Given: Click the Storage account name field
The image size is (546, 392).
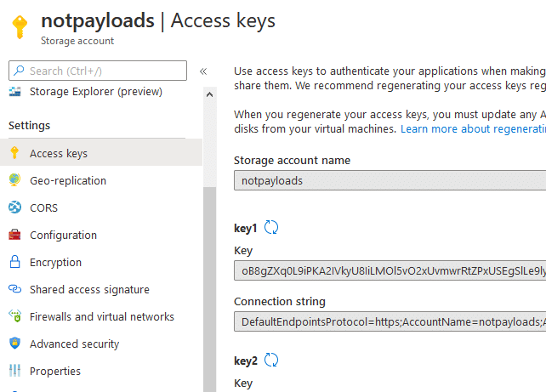Looking at the screenshot, I should click(x=390, y=180).
